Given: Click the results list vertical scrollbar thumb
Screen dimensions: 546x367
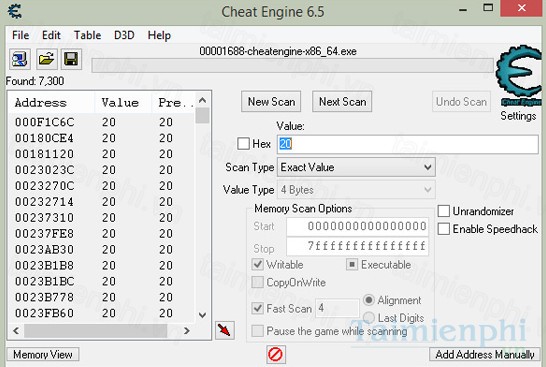Looking at the screenshot, I should point(202,115).
